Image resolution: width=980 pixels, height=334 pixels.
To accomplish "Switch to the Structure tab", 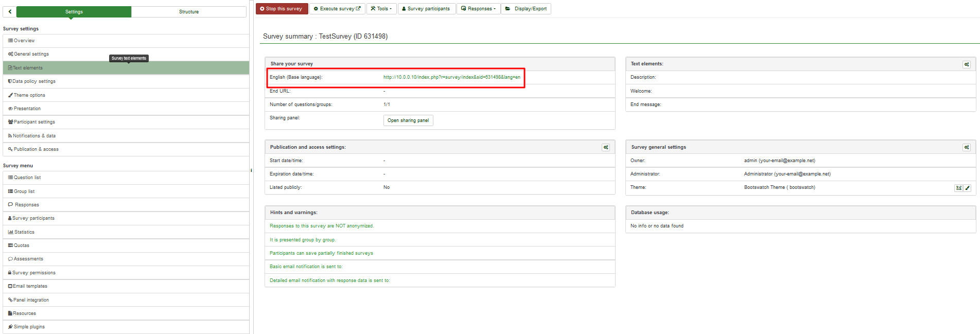I will (188, 12).
